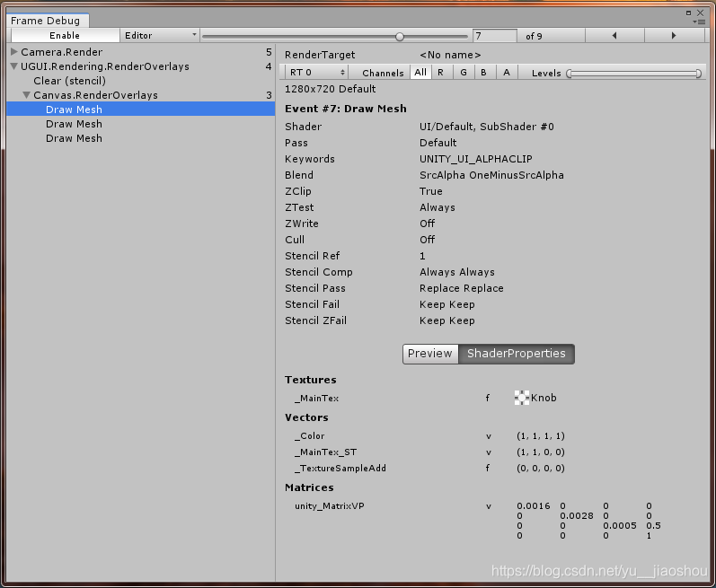
Task: Collapse the UGUI.Rendering.RenderOverlays node
Action: coord(14,66)
